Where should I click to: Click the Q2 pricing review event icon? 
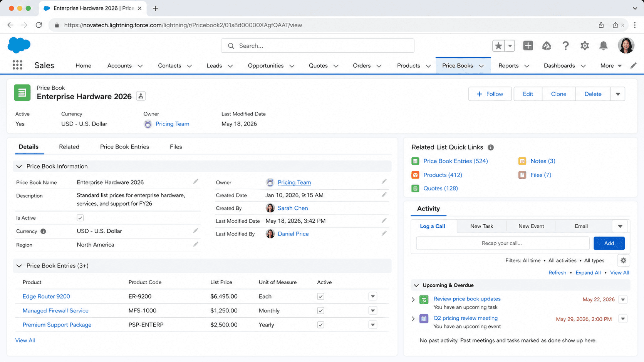tap(424, 319)
